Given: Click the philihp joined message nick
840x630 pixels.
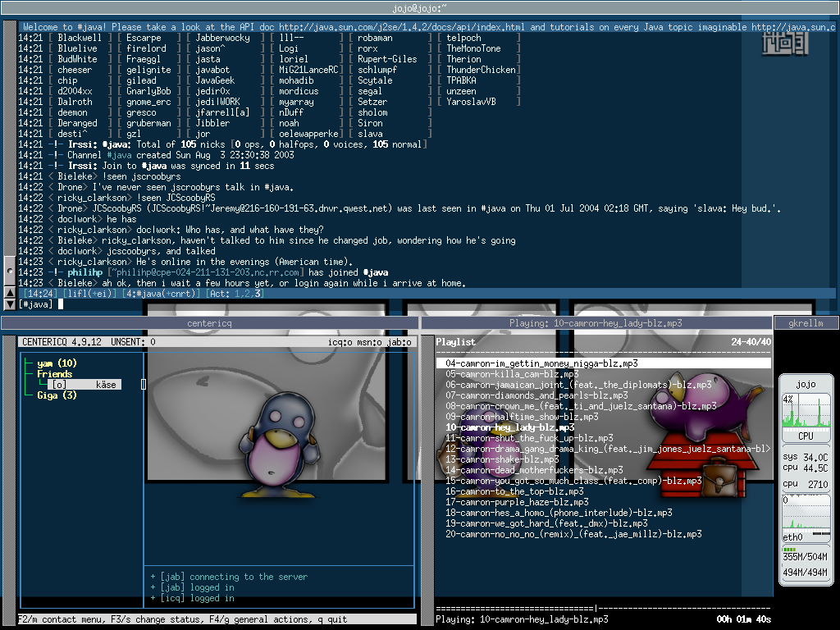Looking at the screenshot, I should coord(84,272).
